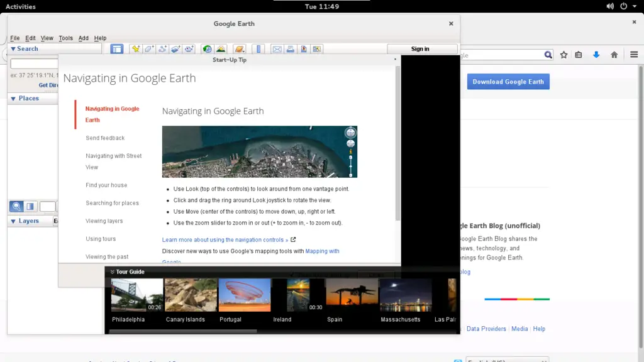Open the Edit menu
This screenshot has height=362, width=644.
pos(30,38)
